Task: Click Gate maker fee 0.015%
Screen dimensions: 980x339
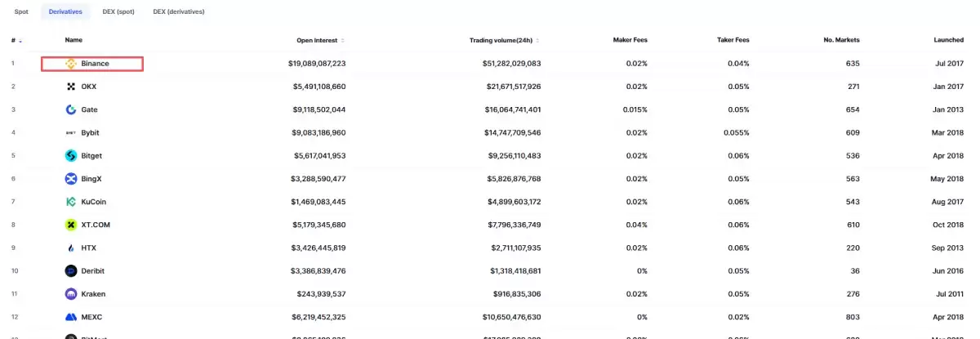Action: click(635, 109)
